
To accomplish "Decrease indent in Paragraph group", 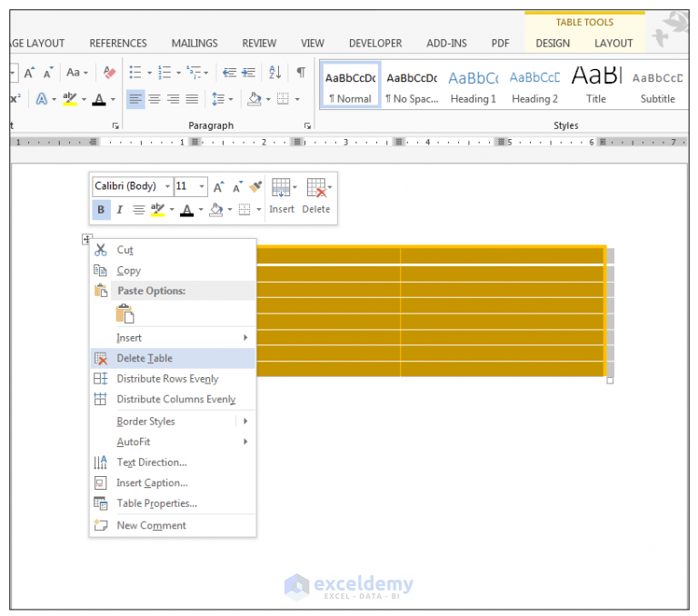I will (x=229, y=72).
